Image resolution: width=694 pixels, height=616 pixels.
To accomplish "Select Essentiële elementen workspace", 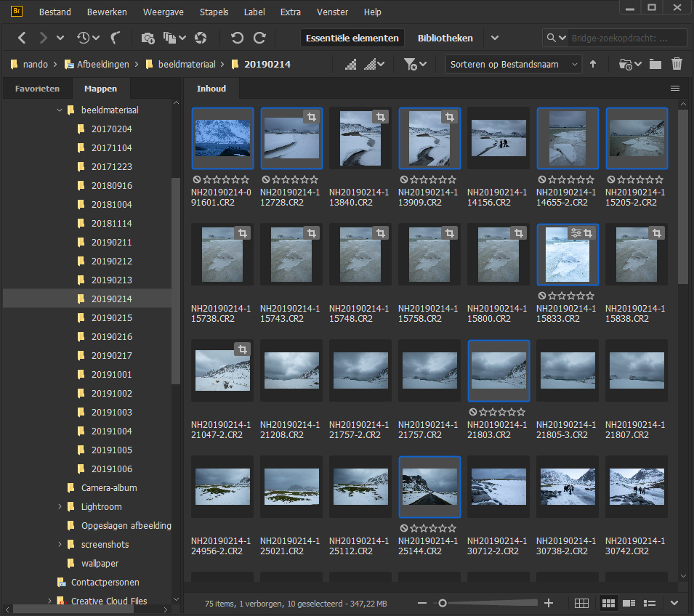I will click(352, 38).
